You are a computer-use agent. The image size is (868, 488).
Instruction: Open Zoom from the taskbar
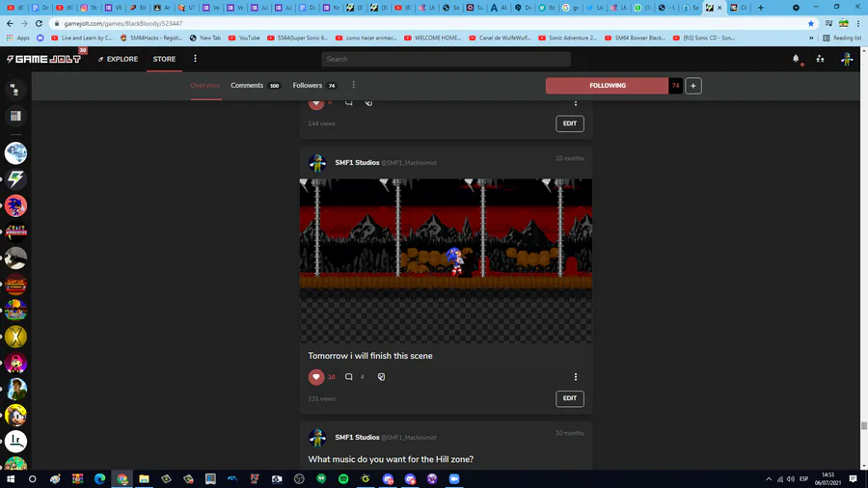coord(454,478)
